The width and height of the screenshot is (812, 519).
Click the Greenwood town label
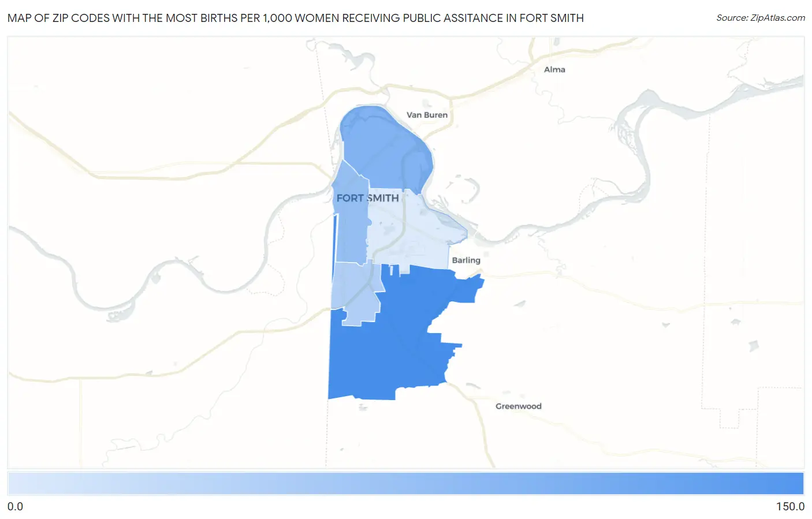click(519, 406)
